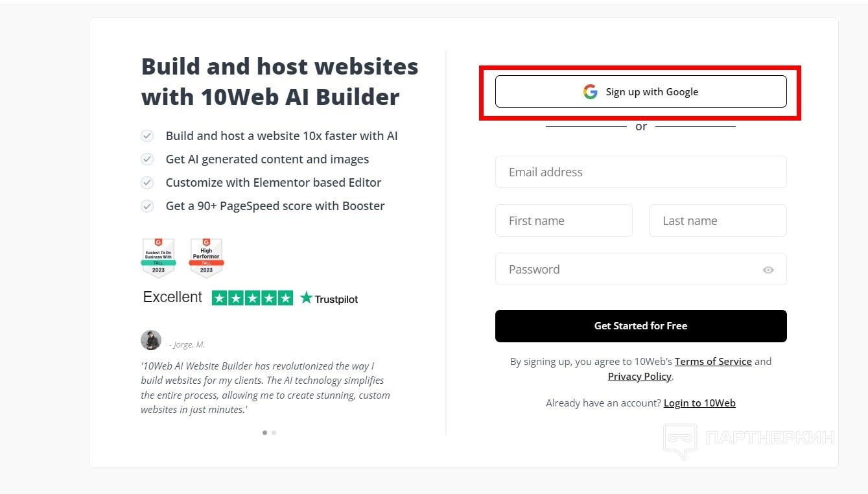Click the green Trustpilot rating stars
868x494 pixels.
coord(252,298)
